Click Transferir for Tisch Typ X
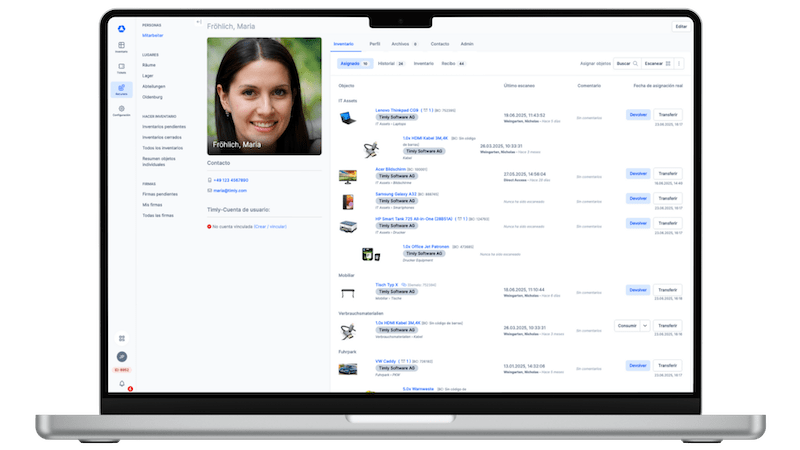The image size is (800, 450). (668, 290)
